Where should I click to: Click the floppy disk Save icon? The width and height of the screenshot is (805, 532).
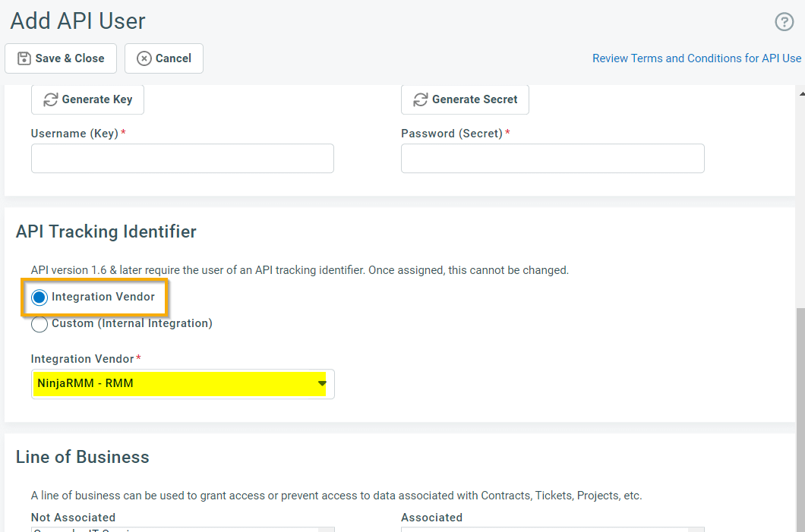[24, 58]
